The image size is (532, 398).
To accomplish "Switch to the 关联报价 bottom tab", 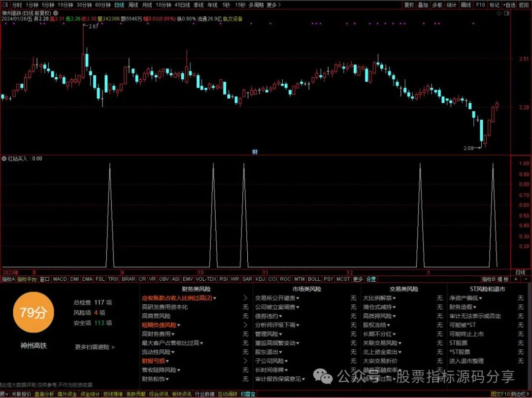I will point(21,394).
